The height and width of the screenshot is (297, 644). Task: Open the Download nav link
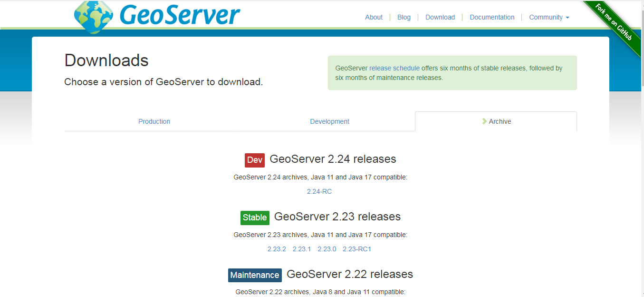click(440, 17)
